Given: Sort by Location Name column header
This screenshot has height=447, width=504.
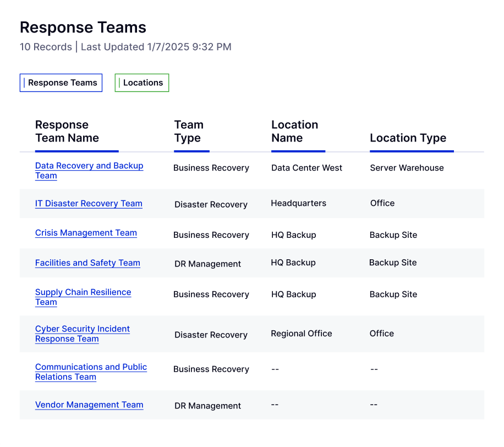Looking at the screenshot, I should [x=295, y=131].
